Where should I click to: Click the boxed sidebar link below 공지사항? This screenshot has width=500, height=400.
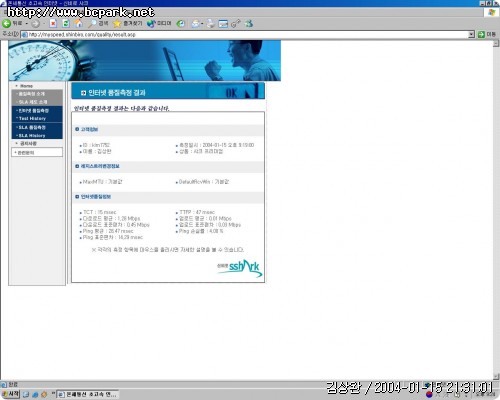37,152
